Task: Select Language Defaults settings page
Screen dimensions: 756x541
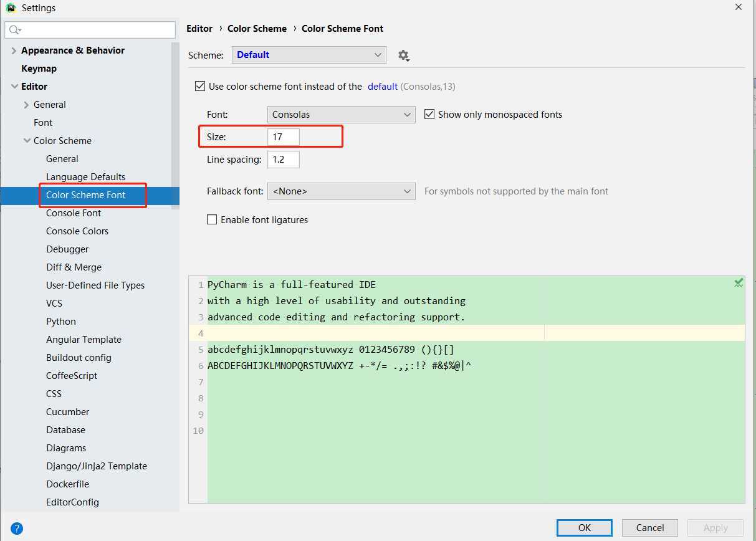Action: tap(85, 177)
